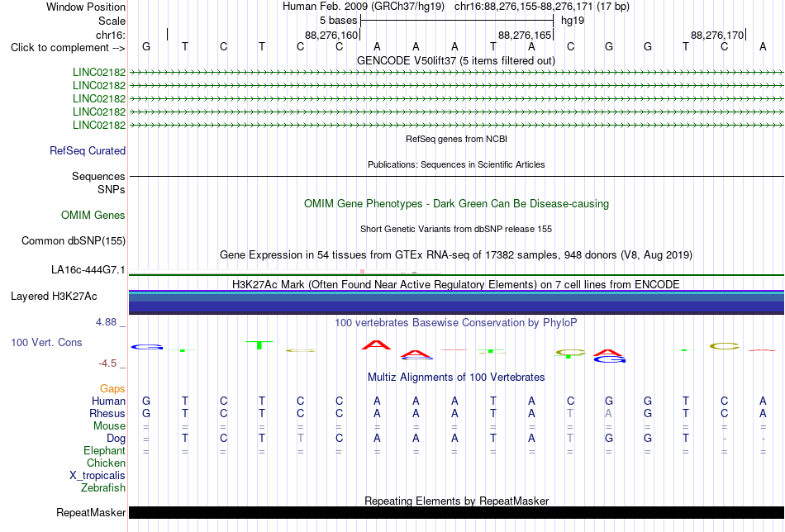This screenshot has width=785, height=532.
Task: Select the Window Position label
Action: [x=86, y=7]
